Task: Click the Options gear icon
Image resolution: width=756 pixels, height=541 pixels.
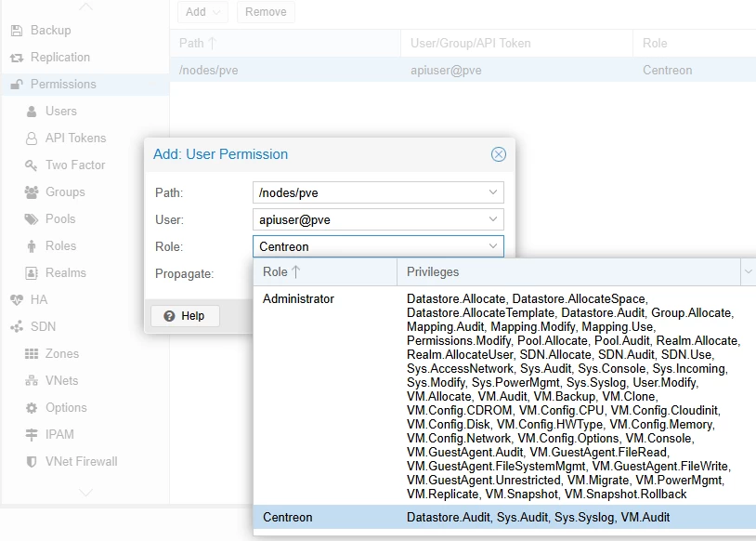Action: click(x=32, y=408)
